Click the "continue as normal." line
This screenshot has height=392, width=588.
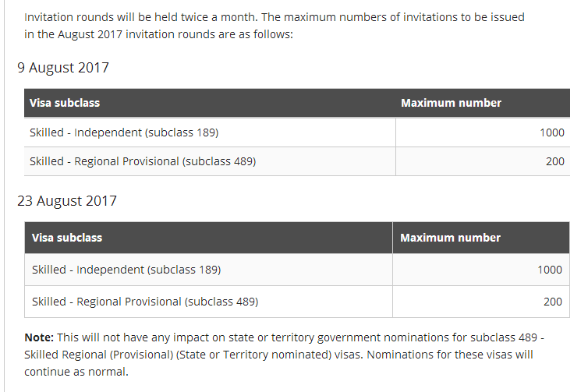[76, 372]
